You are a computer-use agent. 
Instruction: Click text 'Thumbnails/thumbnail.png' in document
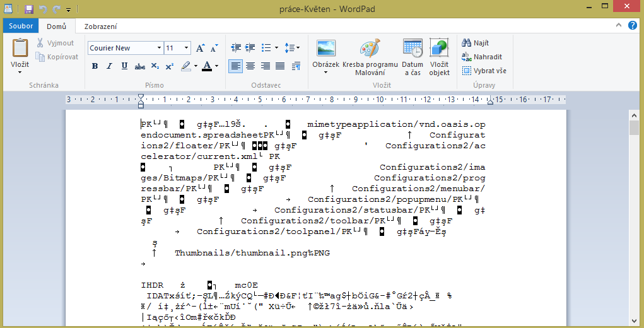[x=242, y=253]
